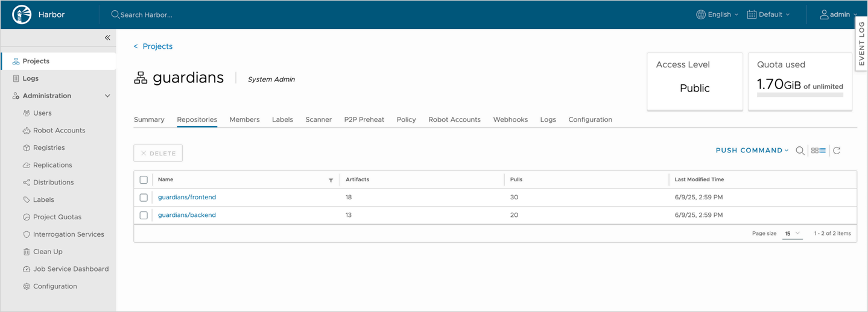Switch to list view icon

(x=823, y=151)
